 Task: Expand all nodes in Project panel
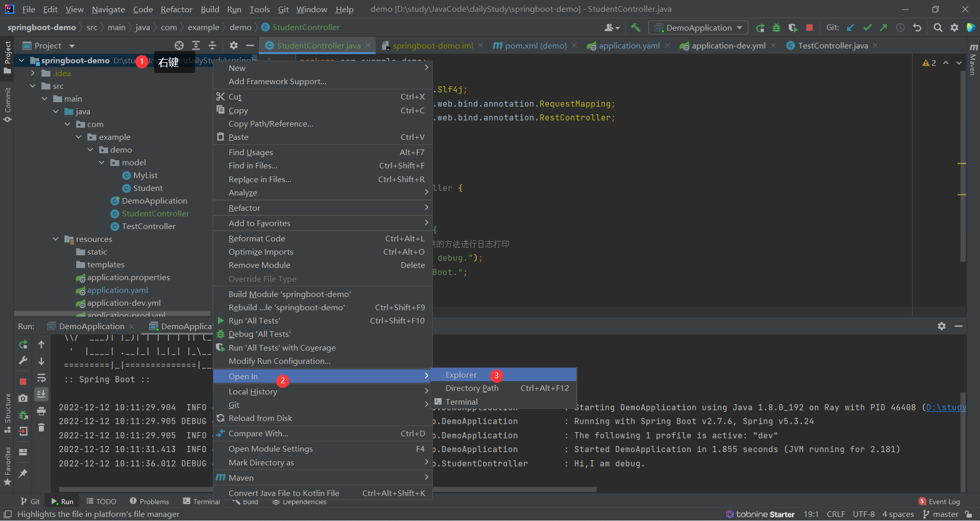tap(196, 45)
